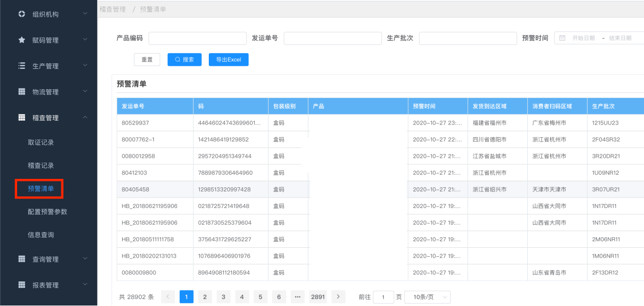Click the 搜索 search button

click(x=184, y=60)
